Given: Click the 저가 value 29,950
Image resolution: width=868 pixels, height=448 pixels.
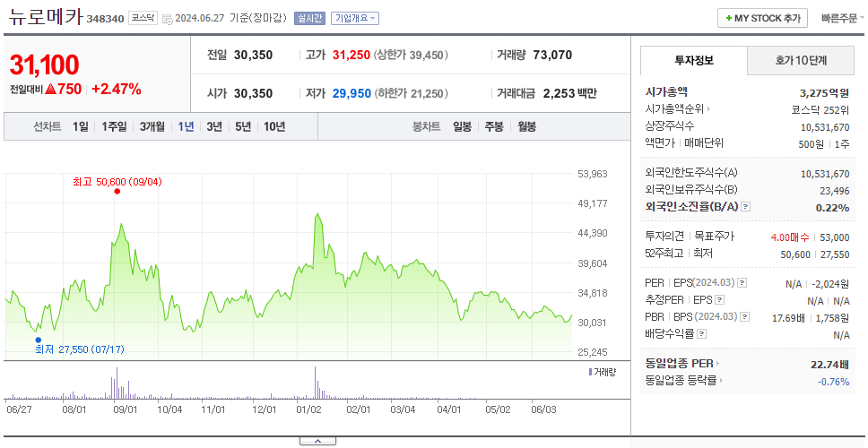Looking at the screenshot, I should pyautogui.click(x=352, y=93).
